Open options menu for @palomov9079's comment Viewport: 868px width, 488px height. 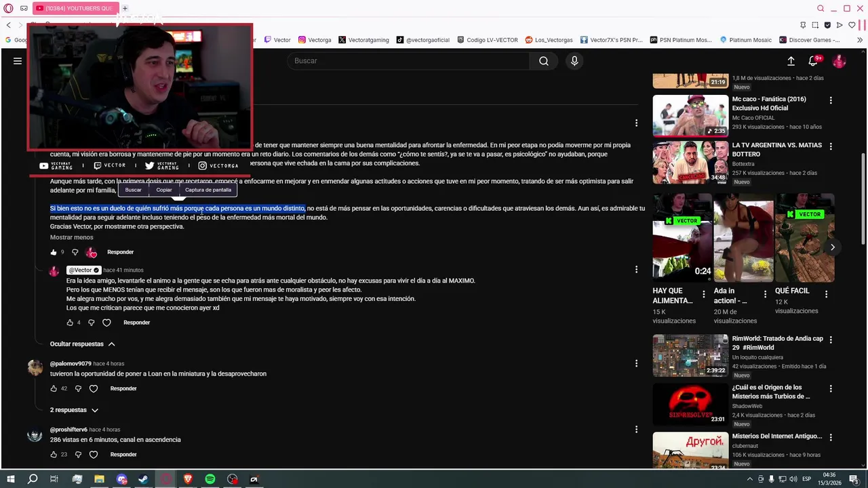636,363
